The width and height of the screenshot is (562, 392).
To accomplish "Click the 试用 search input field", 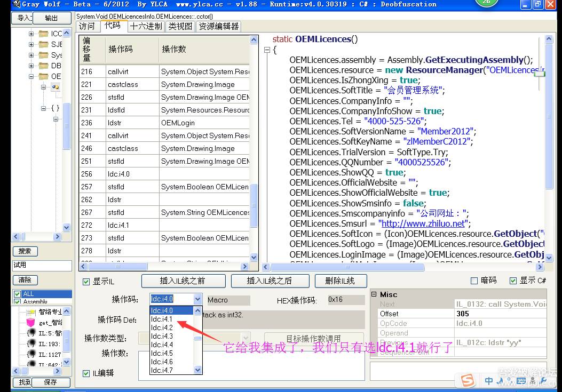I will point(42,266).
